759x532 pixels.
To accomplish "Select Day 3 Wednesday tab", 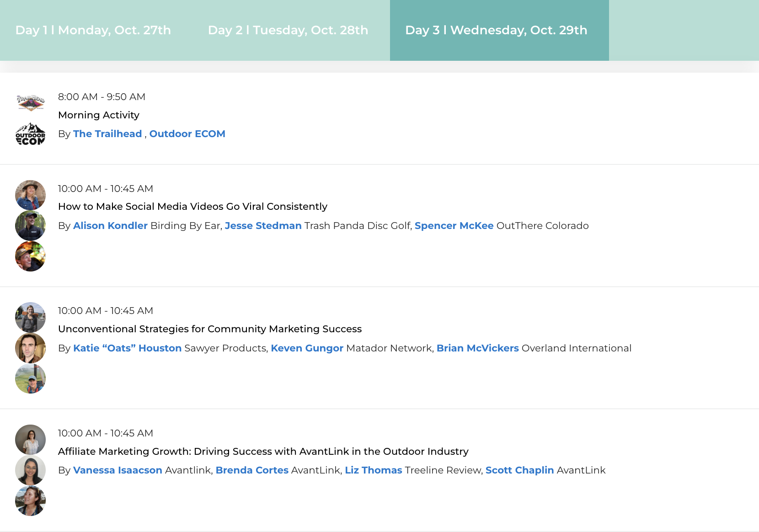I will pos(496,30).
